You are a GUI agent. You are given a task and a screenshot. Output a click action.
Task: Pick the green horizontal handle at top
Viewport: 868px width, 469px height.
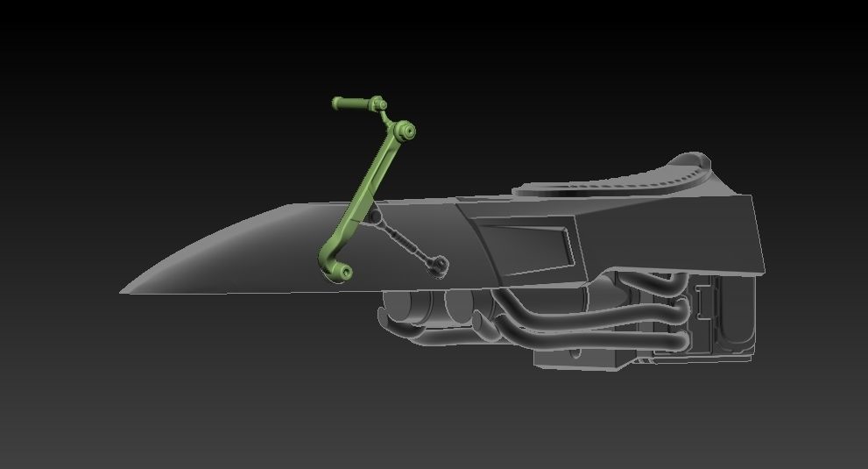point(358,103)
